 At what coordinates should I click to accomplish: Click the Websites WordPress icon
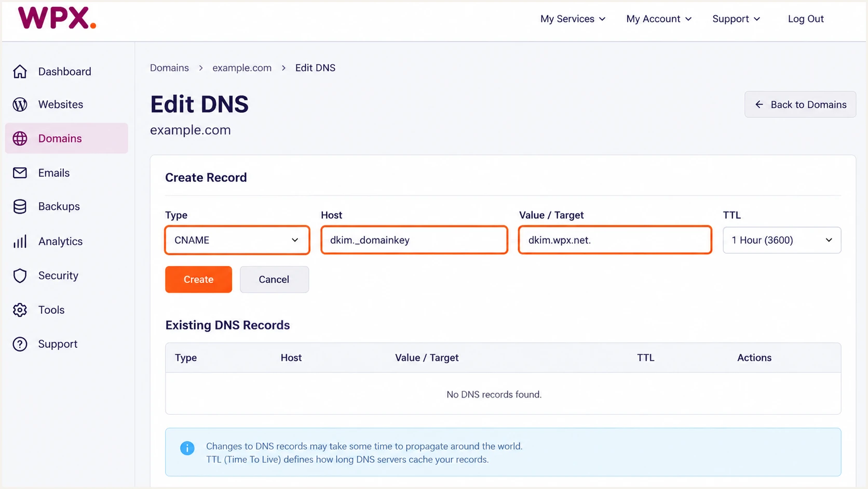20,104
